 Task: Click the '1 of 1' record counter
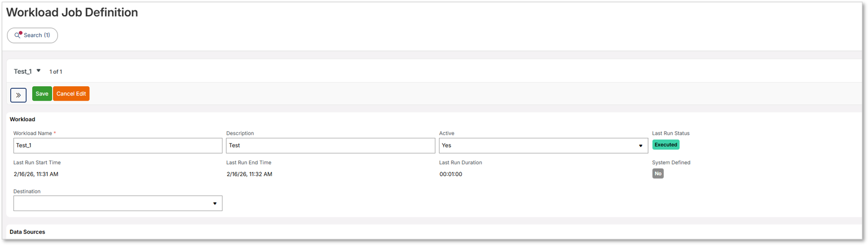(x=56, y=72)
